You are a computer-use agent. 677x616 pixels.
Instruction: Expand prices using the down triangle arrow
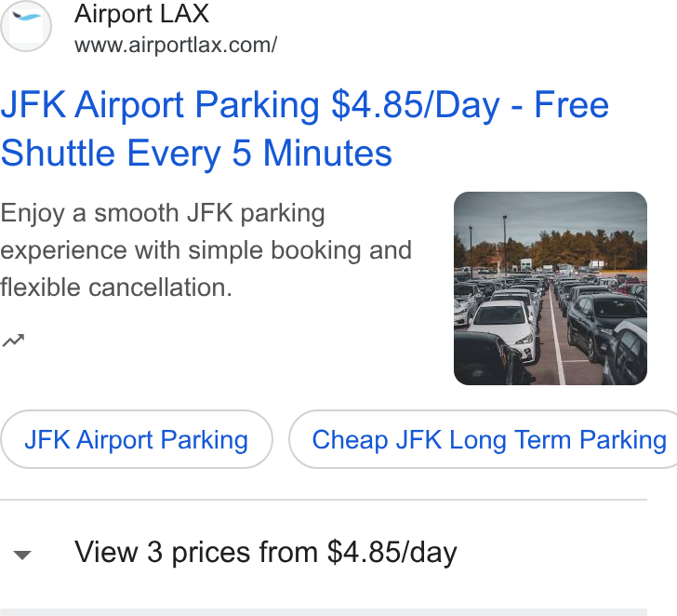[x=22, y=555]
